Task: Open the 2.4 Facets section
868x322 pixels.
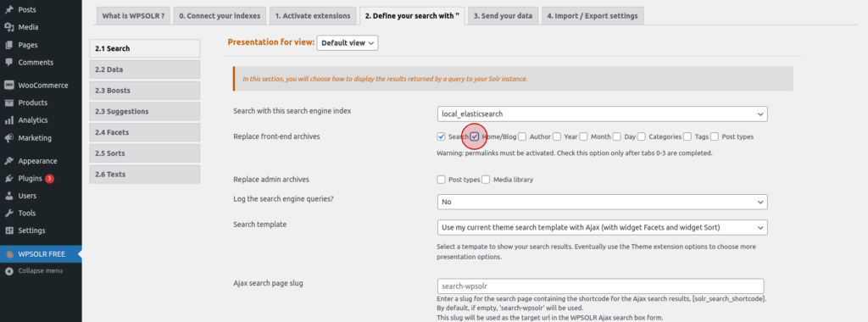Action: click(x=144, y=132)
